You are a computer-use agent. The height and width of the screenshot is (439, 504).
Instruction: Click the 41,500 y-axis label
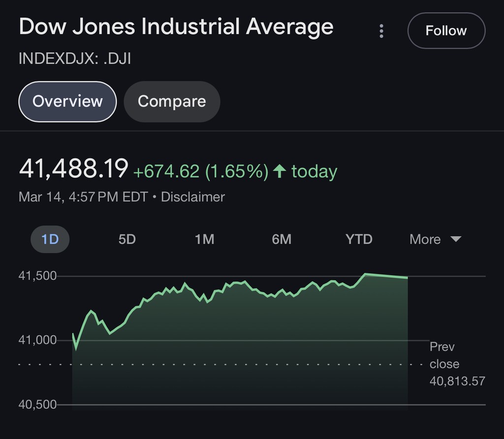point(37,276)
